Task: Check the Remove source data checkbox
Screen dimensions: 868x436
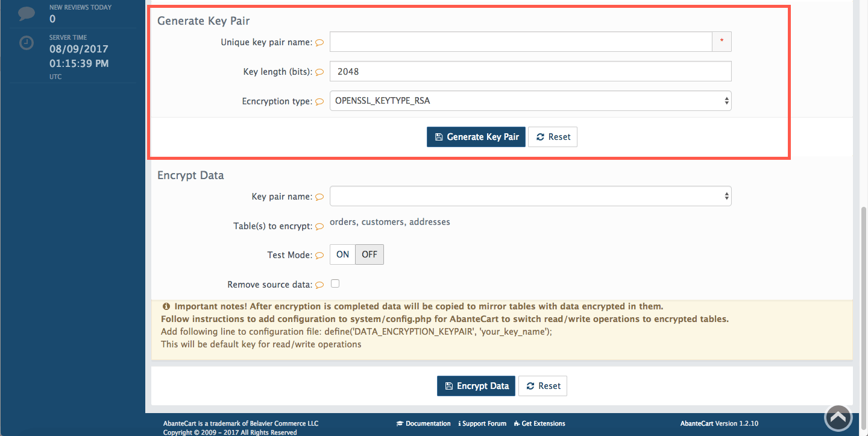Action: tap(335, 283)
